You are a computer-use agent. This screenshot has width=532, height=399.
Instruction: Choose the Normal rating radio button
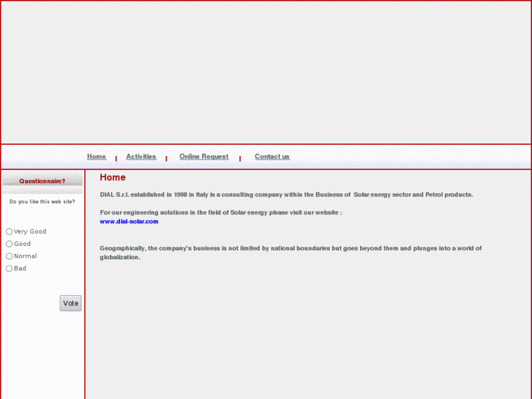pos(10,256)
